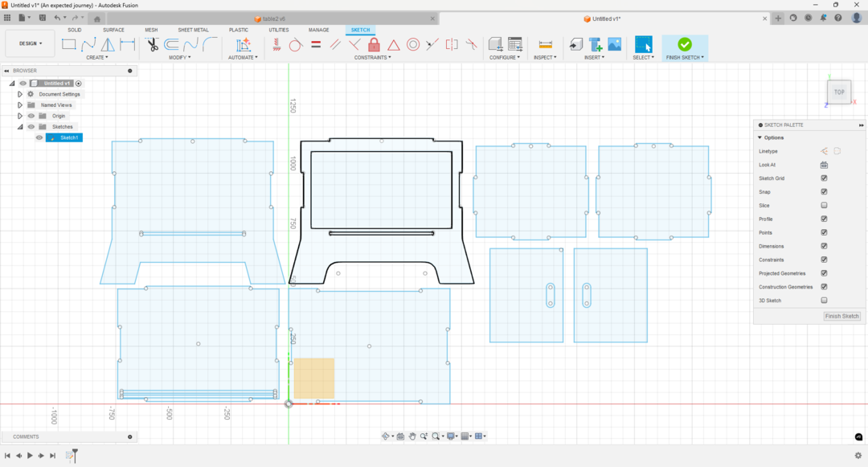Click the green FINISH SKETCH toolbar button

pyautogui.click(x=685, y=47)
